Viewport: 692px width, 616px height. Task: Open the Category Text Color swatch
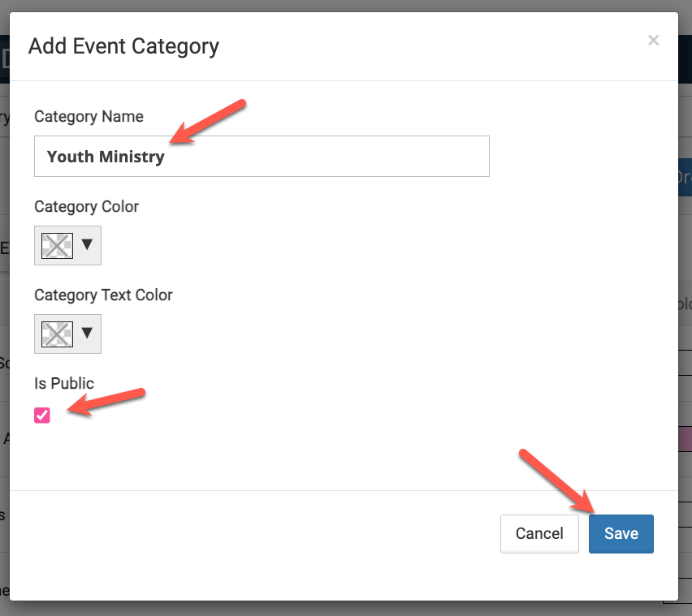click(x=57, y=334)
